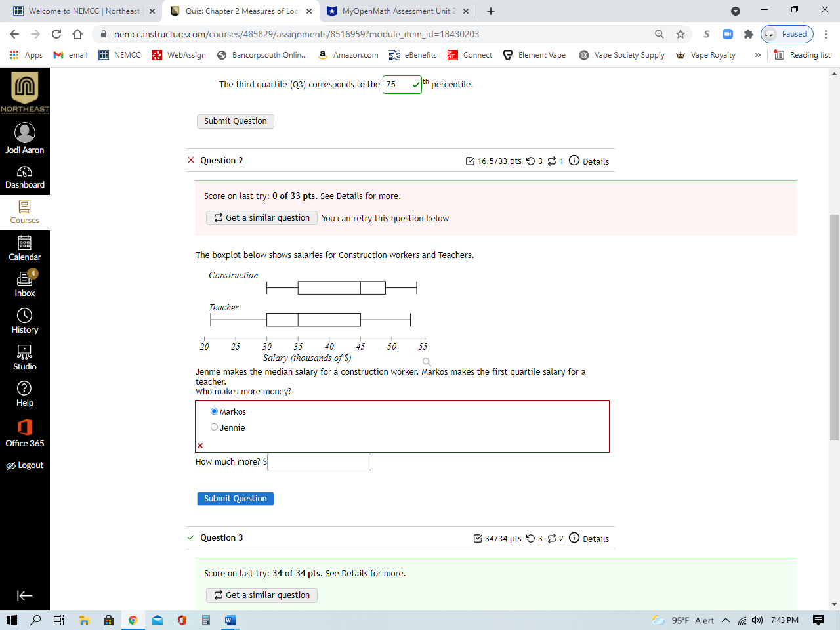Click the magnifier icon below the boxplot
Viewport: 840px width, 630px height.
(x=427, y=362)
